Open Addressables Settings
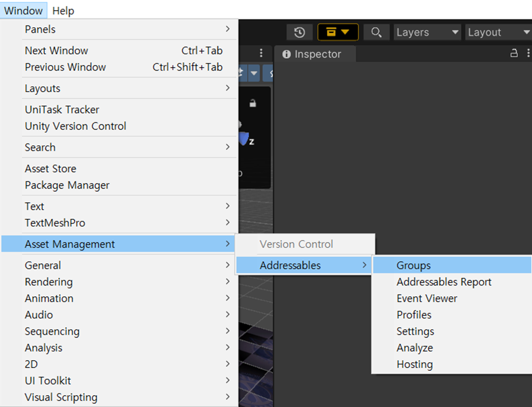This screenshot has width=532, height=407. (x=452, y=331)
